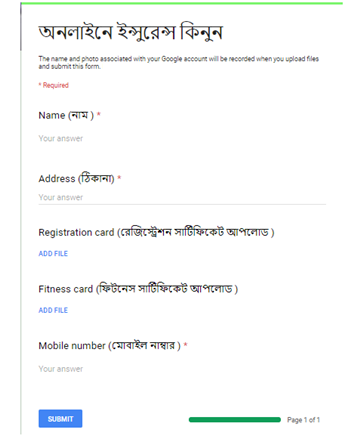Select the Mobile number answer field

(x=182, y=369)
